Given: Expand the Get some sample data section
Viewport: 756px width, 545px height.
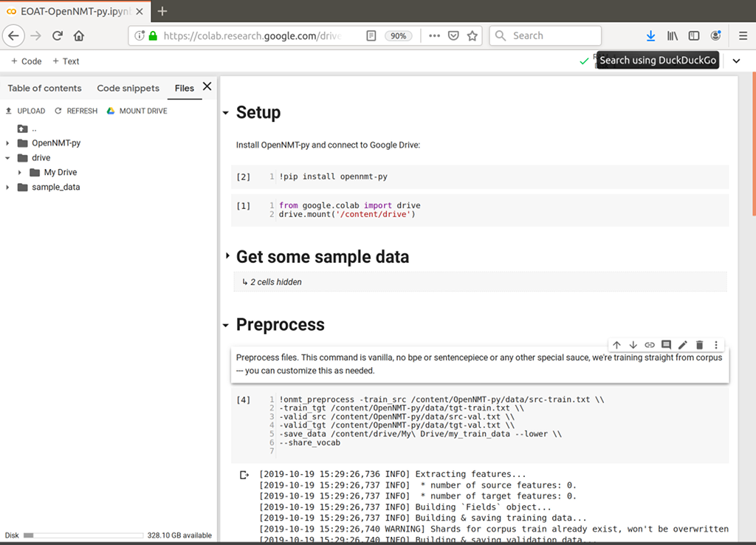Looking at the screenshot, I should pyautogui.click(x=227, y=256).
